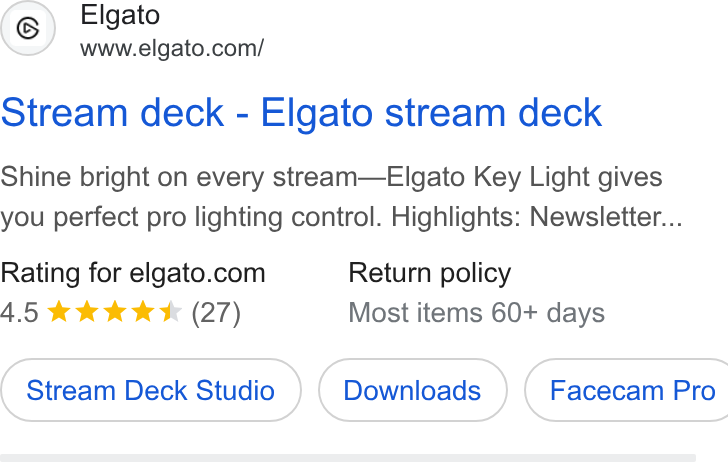Click the Highlights: Newsletter... snippet text
728x462 pixels.
[537, 217]
